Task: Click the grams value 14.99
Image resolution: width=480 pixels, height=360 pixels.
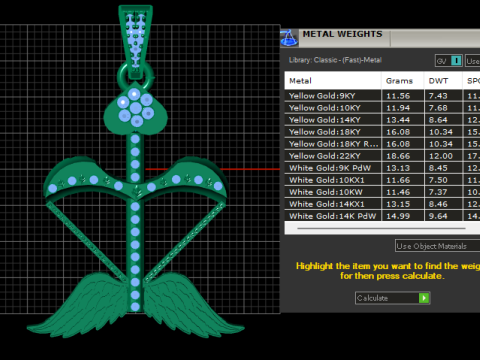Action: click(398, 216)
